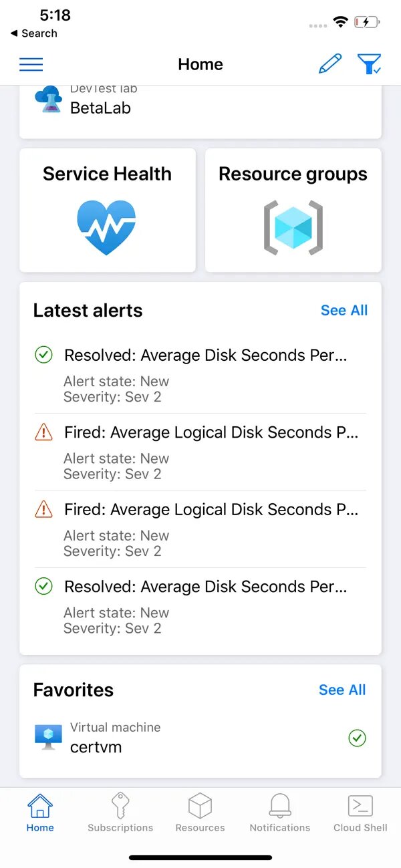Screen dimensions: 401x868
Task: Tap the Resource groups cube icon
Action: tap(293, 227)
